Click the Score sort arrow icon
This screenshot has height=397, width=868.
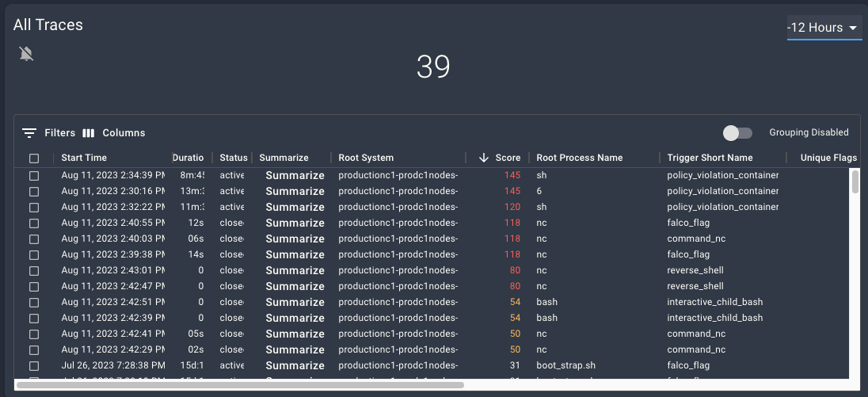(484, 158)
